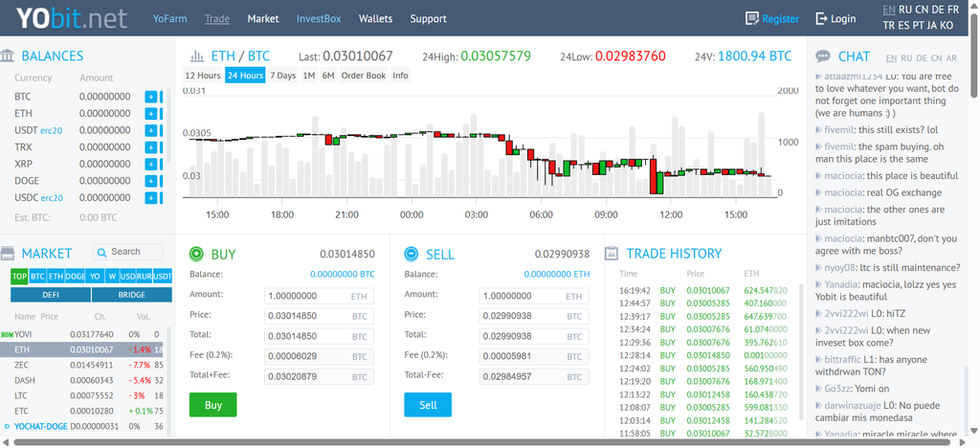
Task: Click the chat bubble icon in CHAT header
Action: (823, 56)
